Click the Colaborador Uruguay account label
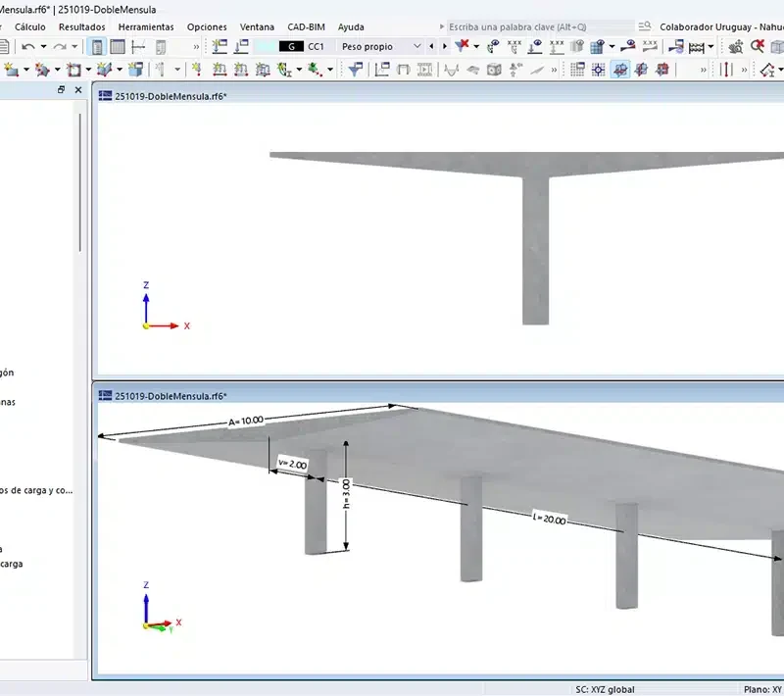The height and width of the screenshot is (696, 784). click(721, 27)
